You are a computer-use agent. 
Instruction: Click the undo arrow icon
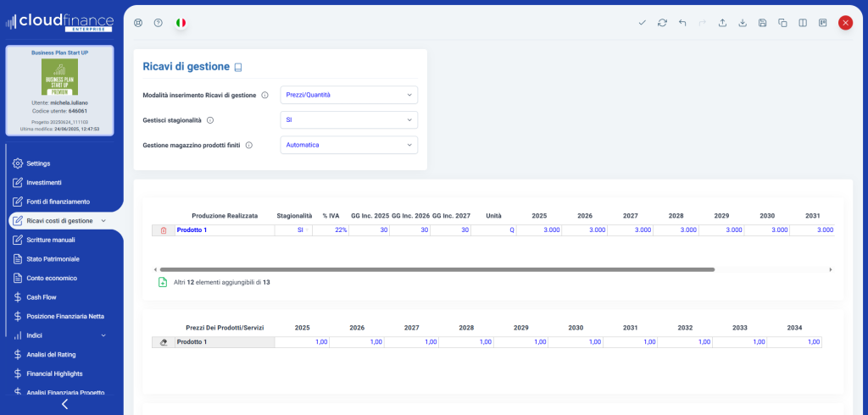(682, 23)
